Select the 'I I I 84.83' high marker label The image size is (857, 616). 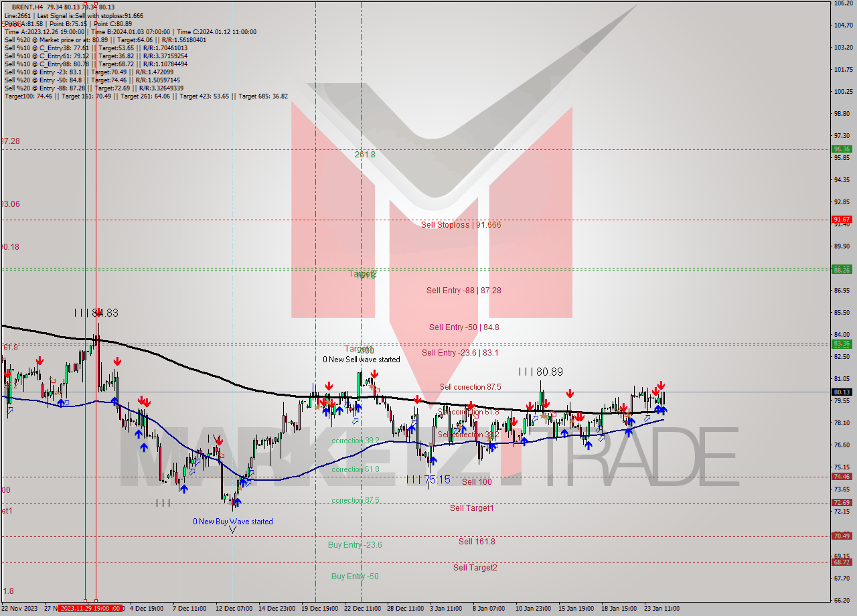pyautogui.click(x=96, y=313)
